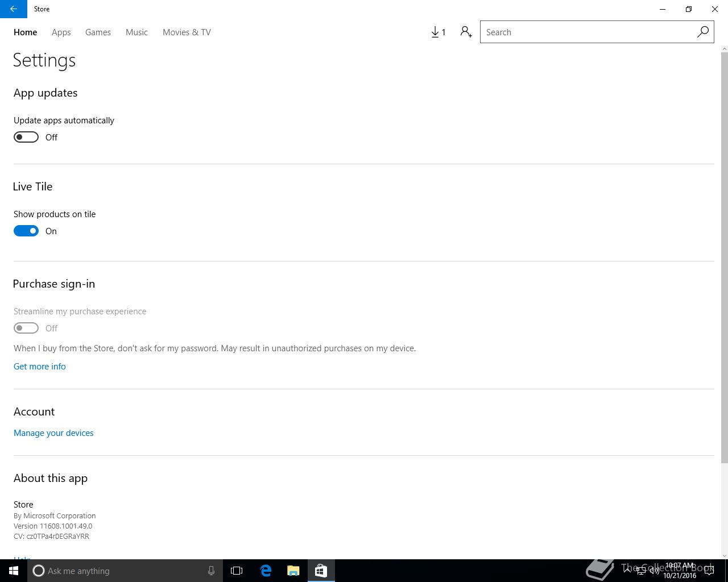The image size is (728, 582).
Task: Launch Microsoft Edge from taskbar
Action: 266,571
